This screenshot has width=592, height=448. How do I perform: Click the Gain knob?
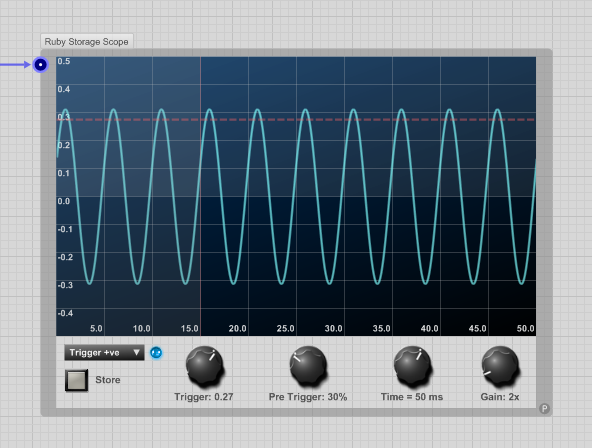coord(500,366)
